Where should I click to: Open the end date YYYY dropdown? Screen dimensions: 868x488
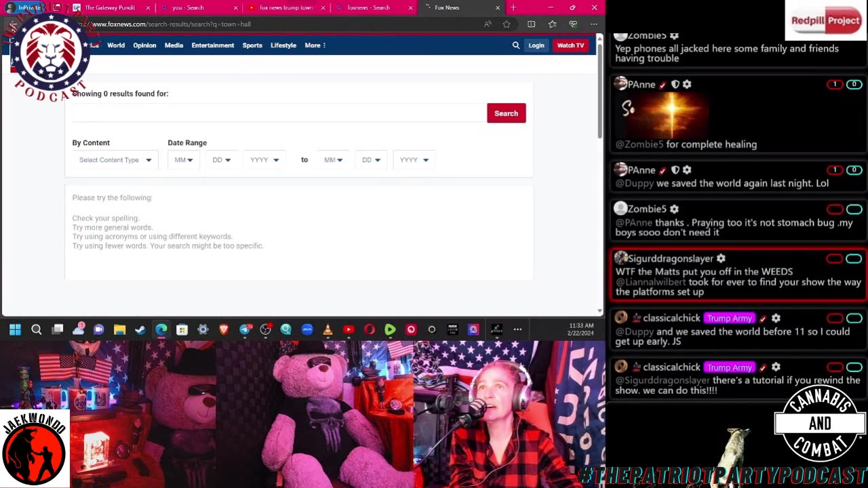tap(414, 160)
